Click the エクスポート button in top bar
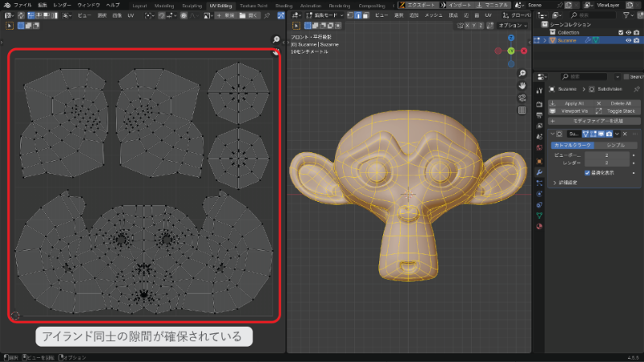 [x=418, y=5]
